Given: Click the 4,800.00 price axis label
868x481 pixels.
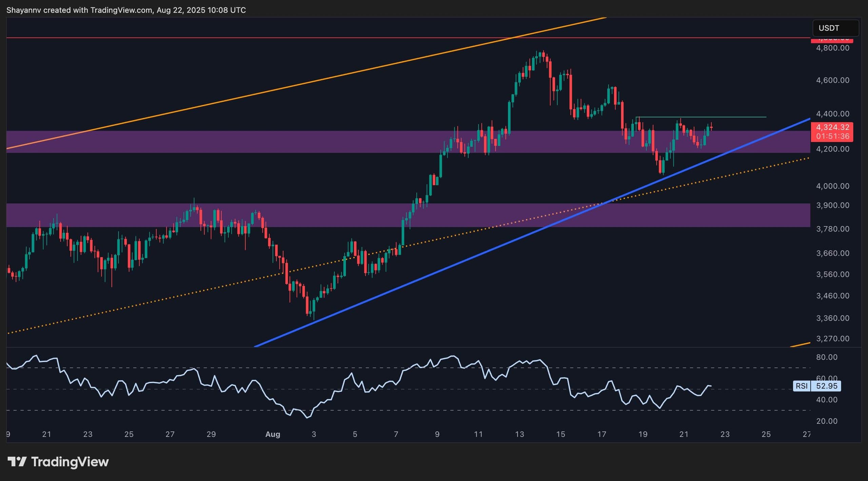Looking at the screenshot, I should tap(832, 48).
